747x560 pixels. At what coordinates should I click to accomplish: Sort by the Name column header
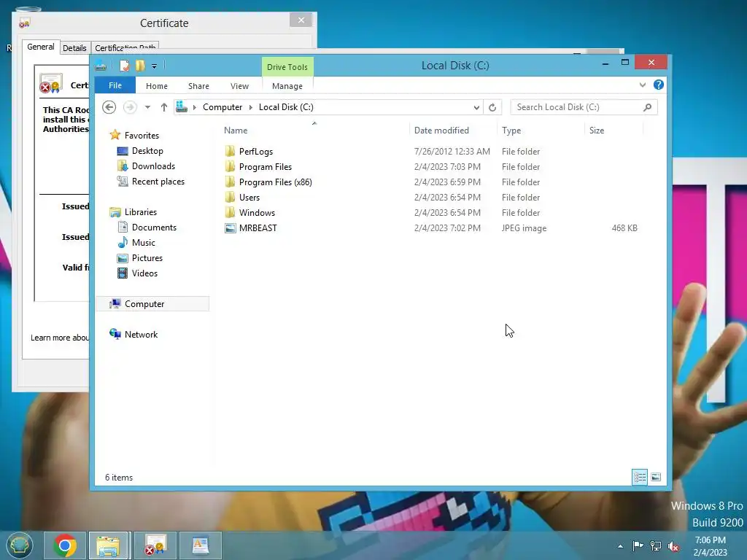click(x=236, y=131)
